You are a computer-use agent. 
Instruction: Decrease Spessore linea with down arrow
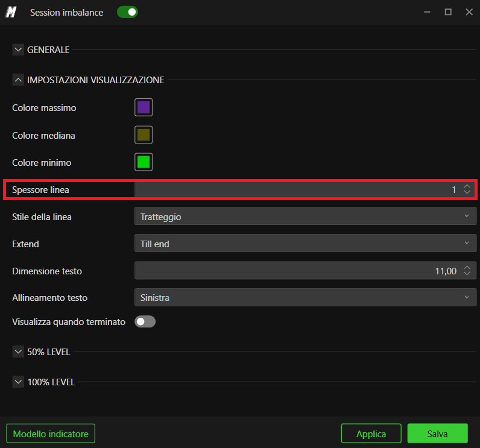467,192
